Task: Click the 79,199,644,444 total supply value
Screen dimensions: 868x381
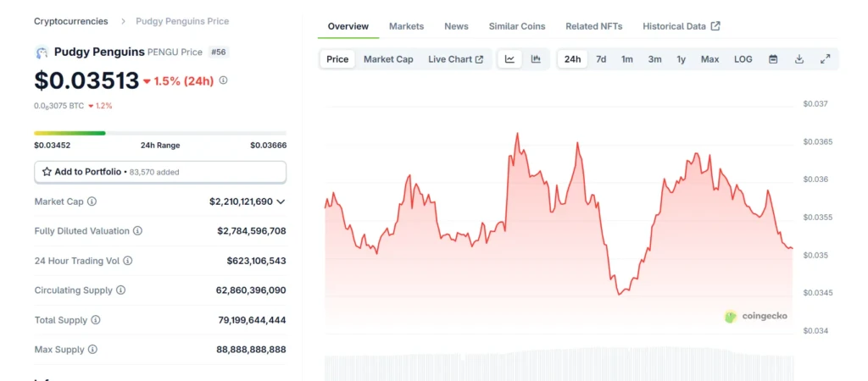Action: [253, 320]
